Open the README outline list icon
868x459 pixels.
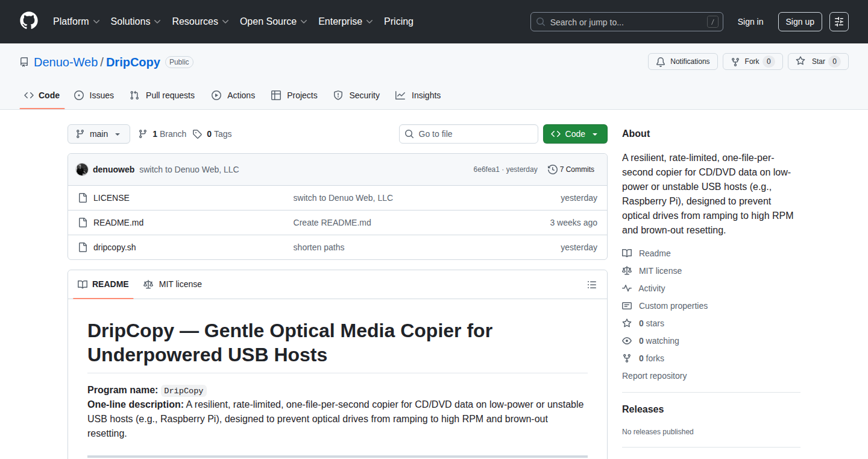click(x=592, y=285)
